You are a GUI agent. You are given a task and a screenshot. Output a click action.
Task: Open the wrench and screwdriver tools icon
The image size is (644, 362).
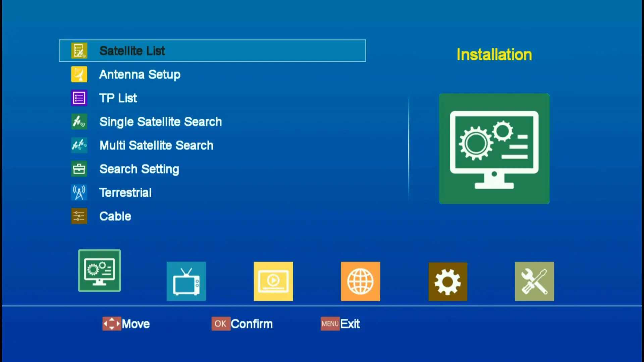pos(534,281)
